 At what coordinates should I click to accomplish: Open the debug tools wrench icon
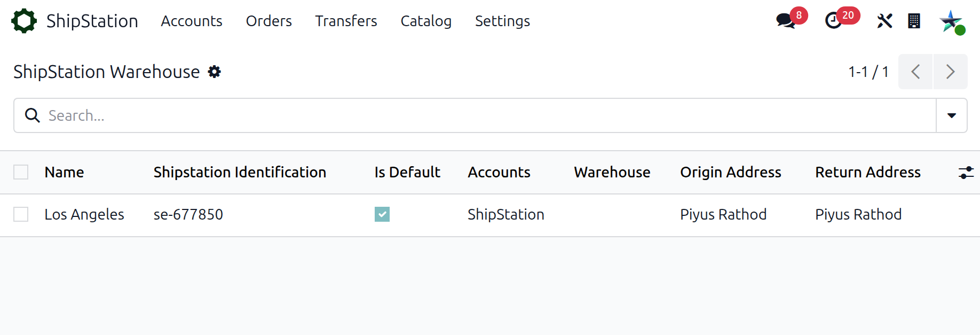click(x=884, y=21)
